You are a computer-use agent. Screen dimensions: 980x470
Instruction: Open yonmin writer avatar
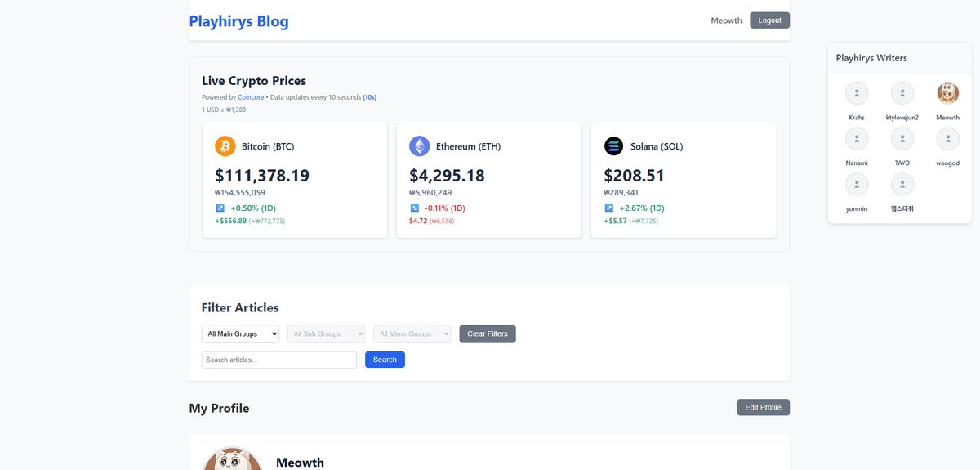pos(857,185)
